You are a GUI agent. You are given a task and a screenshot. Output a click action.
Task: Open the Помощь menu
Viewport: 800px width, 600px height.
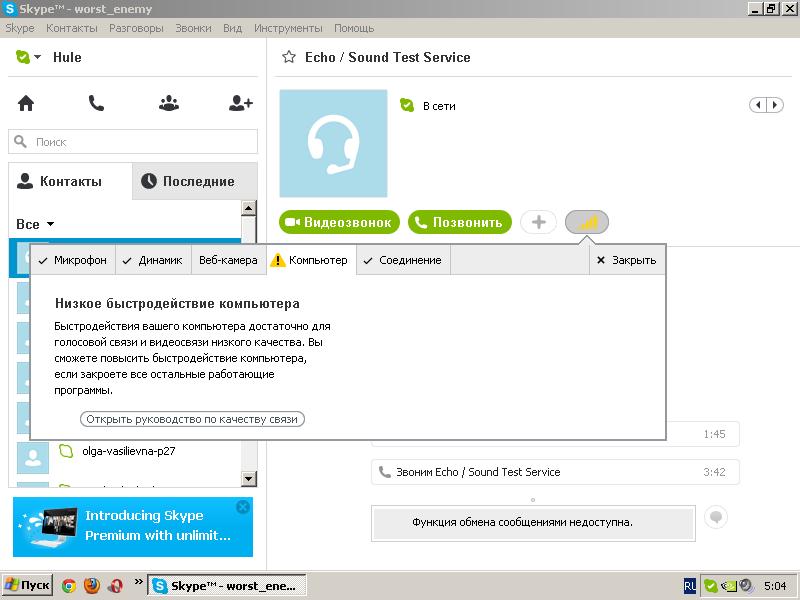tap(354, 28)
